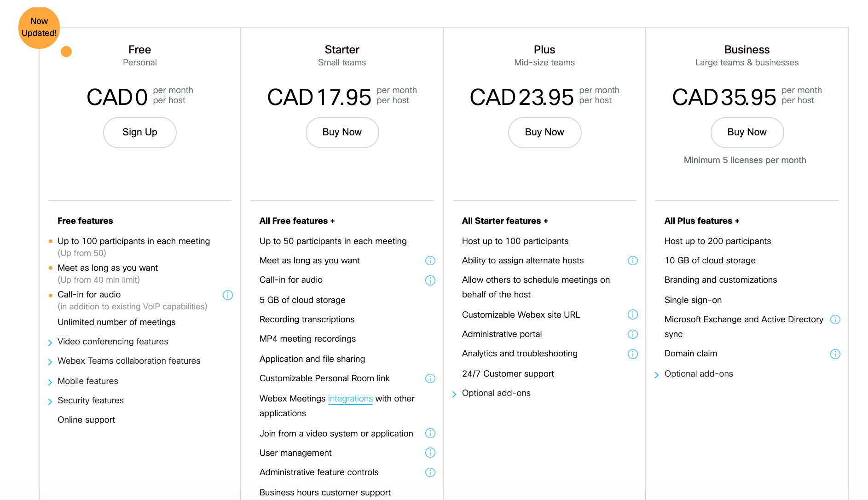Expand Security features section
Screen dimensions: 868x500
[90, 401]
